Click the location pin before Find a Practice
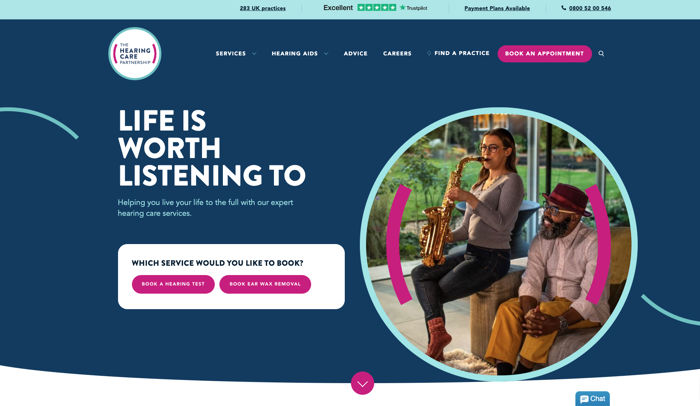The image size is (700, 406). click(x=429, y=53)
